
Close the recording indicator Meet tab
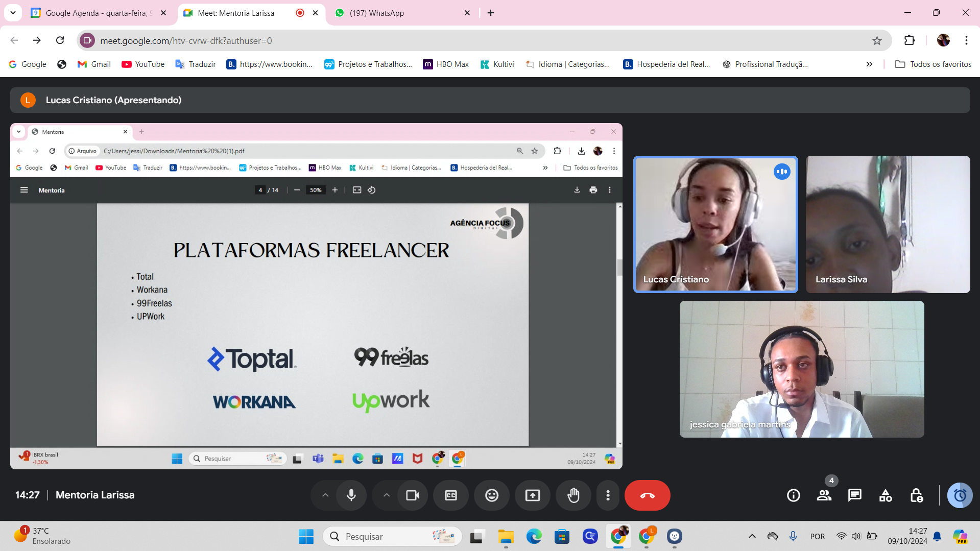(316, 13)
